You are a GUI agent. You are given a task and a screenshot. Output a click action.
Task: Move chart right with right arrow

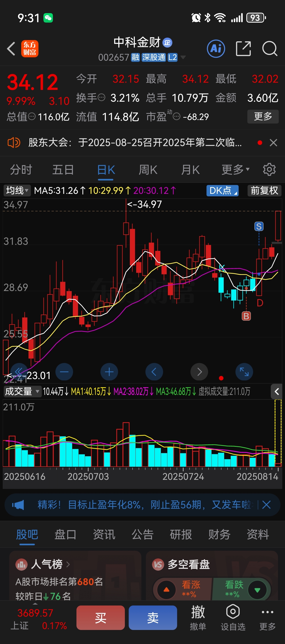199,372
